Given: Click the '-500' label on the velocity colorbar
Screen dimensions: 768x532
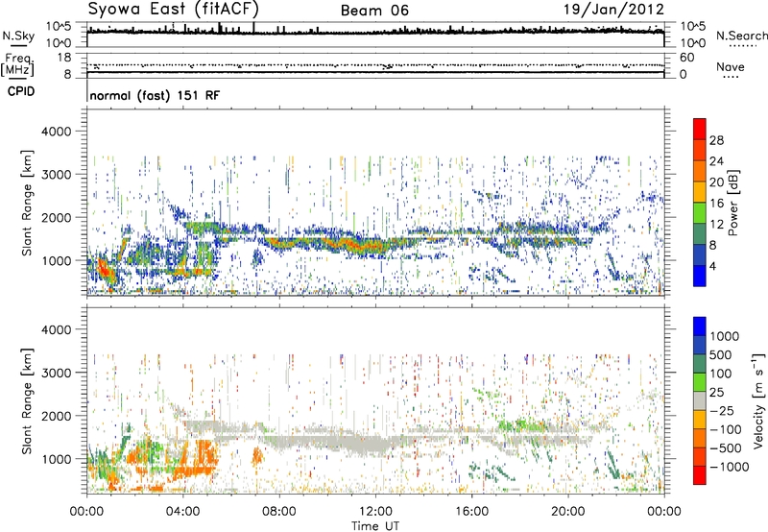Looking at the screenshot, I should [725, 448].
